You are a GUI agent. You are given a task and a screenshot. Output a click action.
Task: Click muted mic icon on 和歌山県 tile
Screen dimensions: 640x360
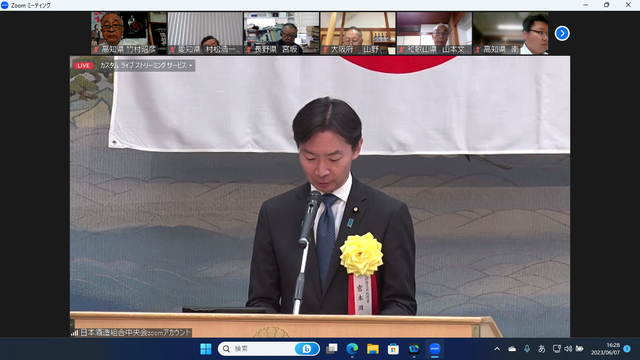coord(402,50)
